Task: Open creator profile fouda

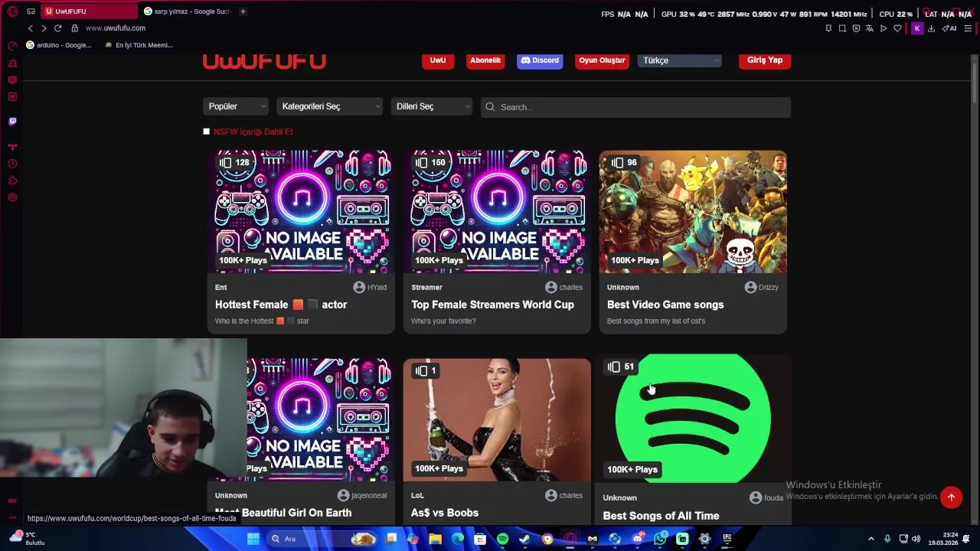Action: click(x=766, y=497)
